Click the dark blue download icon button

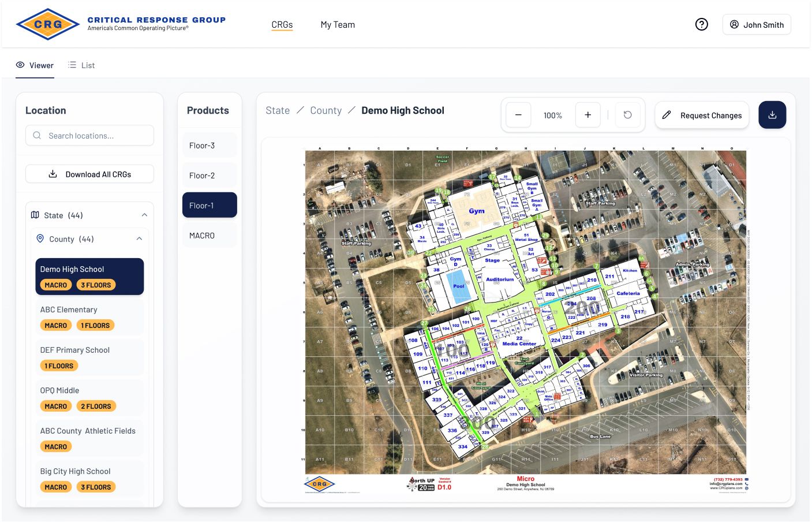pyautogui.click(x=772, y=115)
